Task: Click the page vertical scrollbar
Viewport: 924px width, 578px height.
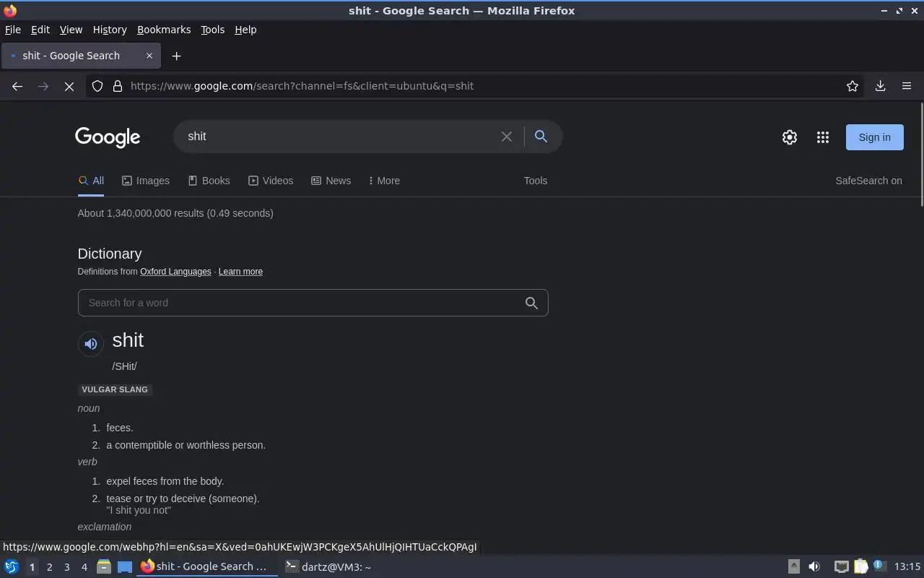Action: (922, 153)
